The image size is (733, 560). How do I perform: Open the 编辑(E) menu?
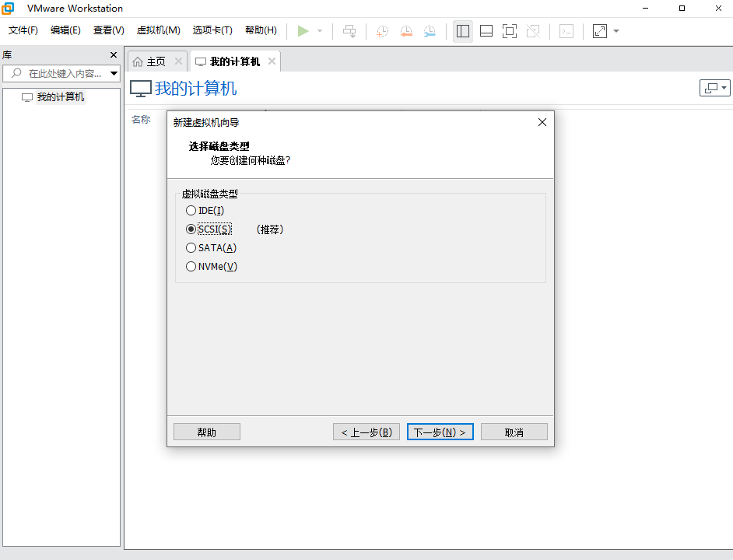click(x=65, y=30)
